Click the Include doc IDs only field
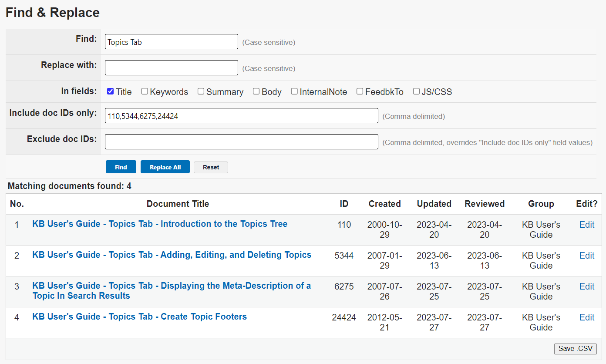606x364 pixels. click(242, 116)
